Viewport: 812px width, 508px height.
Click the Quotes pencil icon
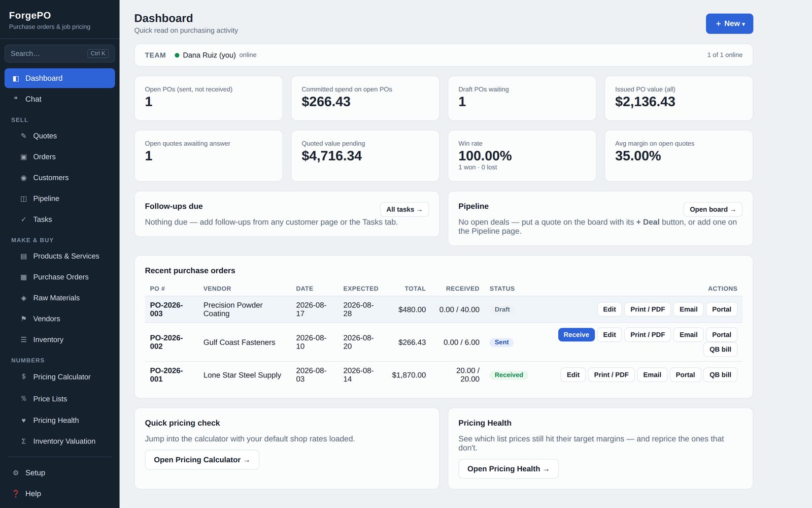(23, 136)
